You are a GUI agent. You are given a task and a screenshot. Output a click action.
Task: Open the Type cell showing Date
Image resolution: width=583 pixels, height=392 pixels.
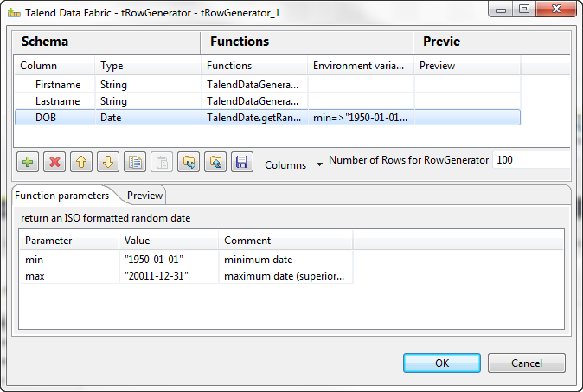coord(147,118)
